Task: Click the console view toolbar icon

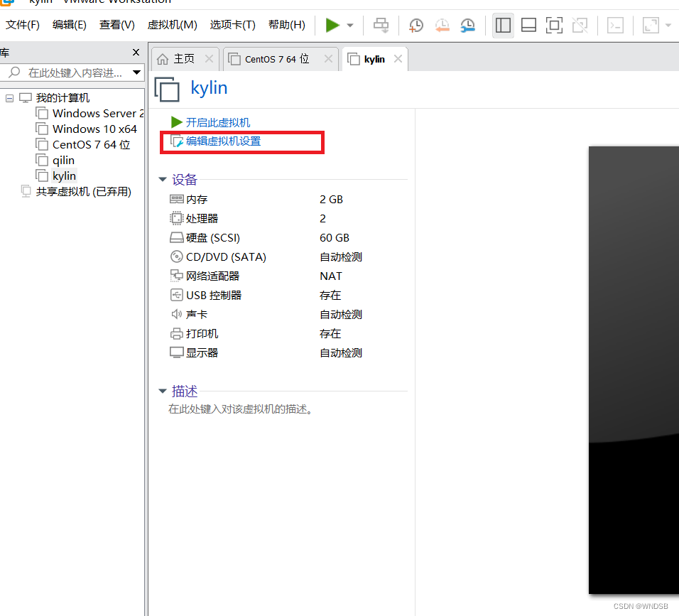Action: point(615,25)
